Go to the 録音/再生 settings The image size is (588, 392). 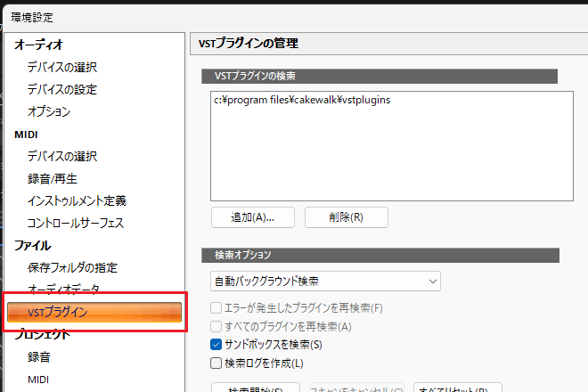tap(52, 178)
